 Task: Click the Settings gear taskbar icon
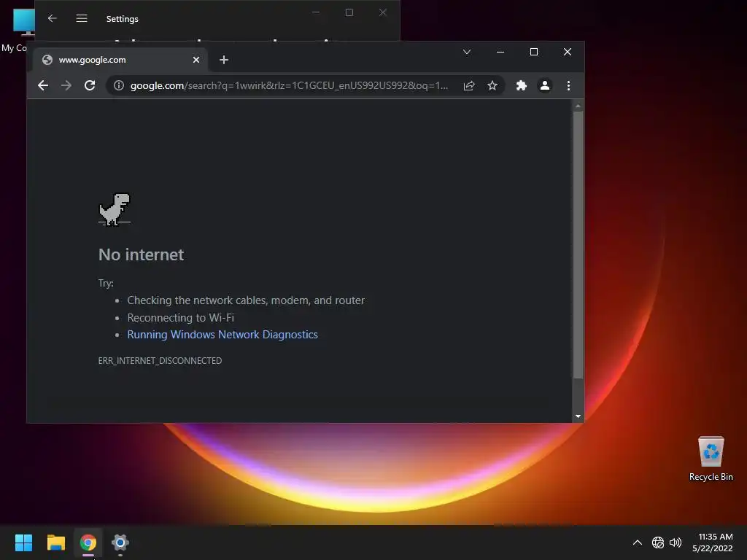pos(120,542)
